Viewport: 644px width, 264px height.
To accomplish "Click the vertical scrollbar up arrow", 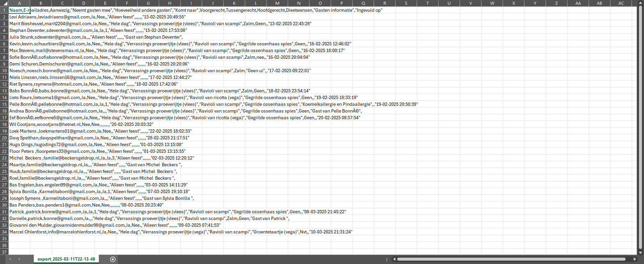I will coord(640,3).
